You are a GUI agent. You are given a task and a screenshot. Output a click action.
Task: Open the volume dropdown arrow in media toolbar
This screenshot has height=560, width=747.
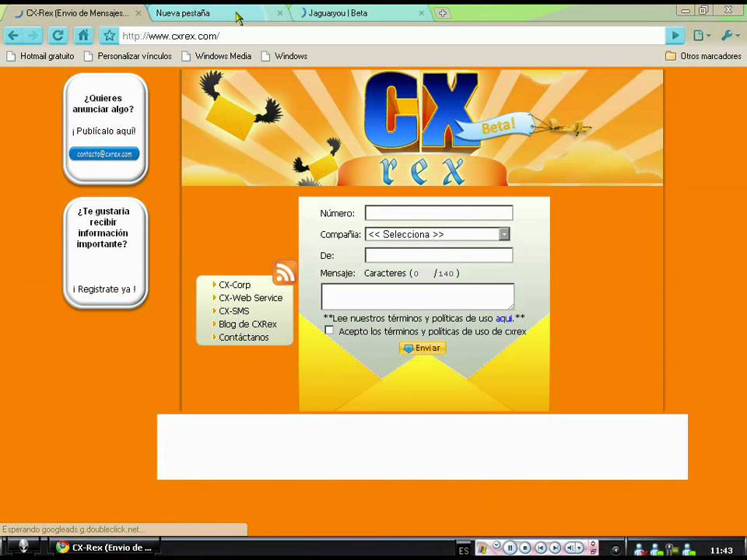point(580,548)
